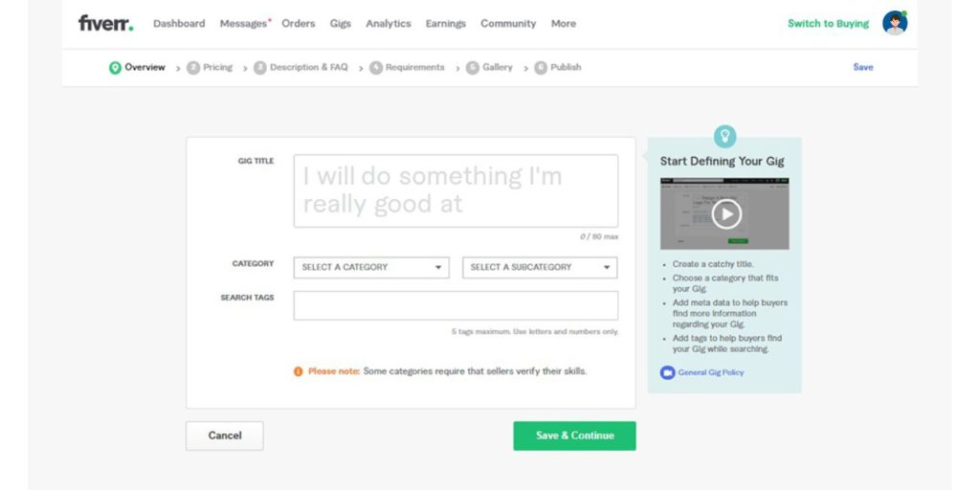Screen dimensions: 980x490
Task: Open the General Gig Policy link
Action: point(711,372)
